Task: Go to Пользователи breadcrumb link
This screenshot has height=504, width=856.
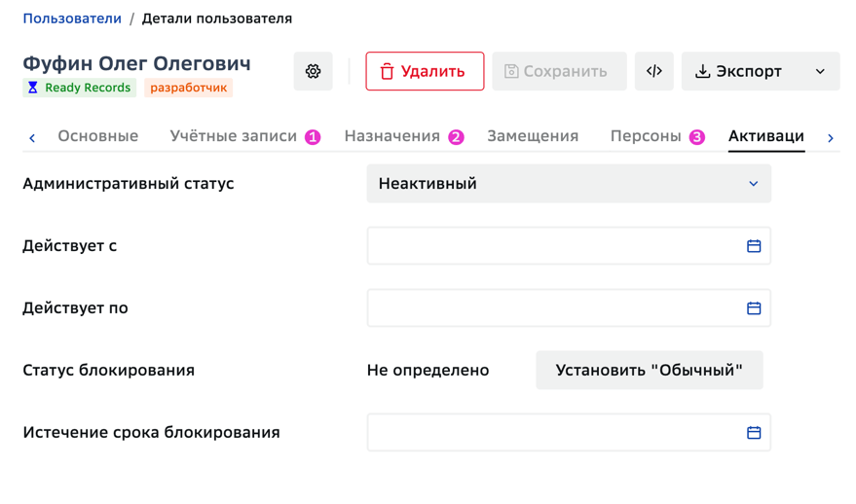Action: point(72,18)
